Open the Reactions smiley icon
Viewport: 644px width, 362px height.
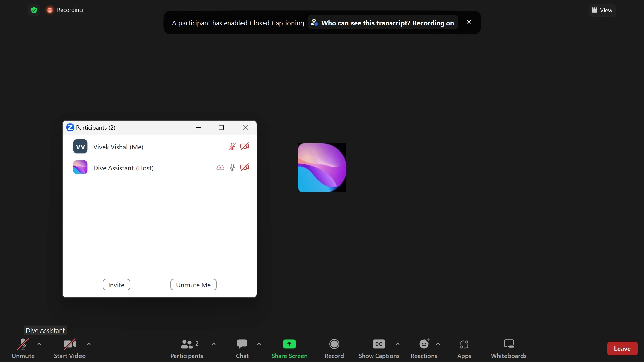(424, 344)
